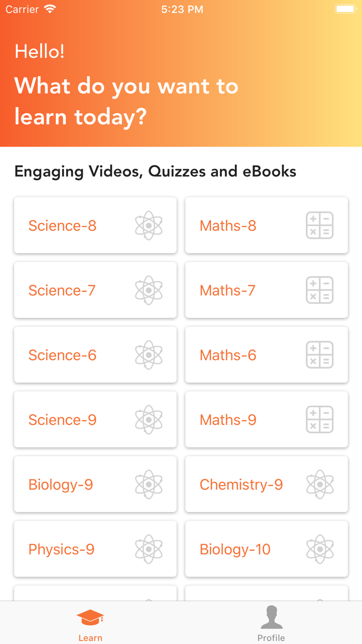Click the Wi-Fi icon in status bar
This screenshot has height=644, width=362.
tap(49, 9)
